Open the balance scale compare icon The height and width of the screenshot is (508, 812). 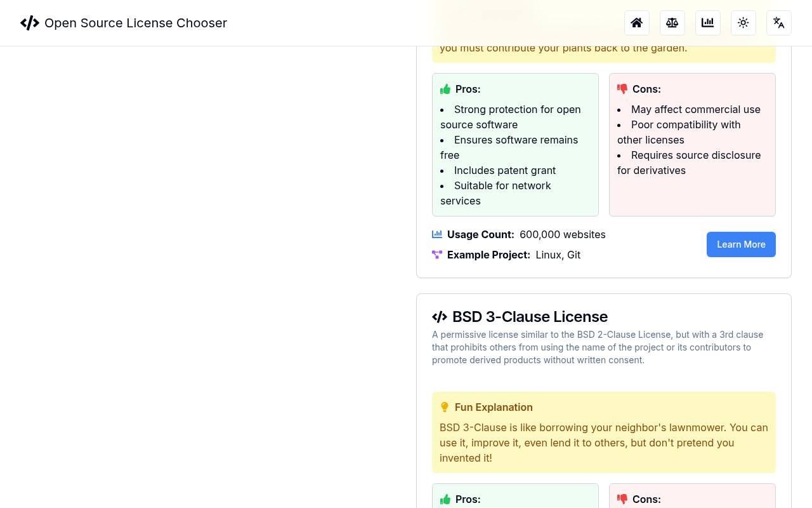[x=672, y=23]
